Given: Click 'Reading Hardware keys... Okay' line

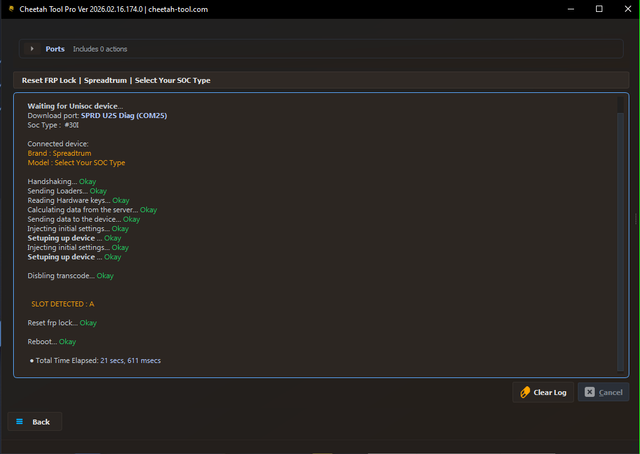Looking at the screenshot, I should [78, 200].
